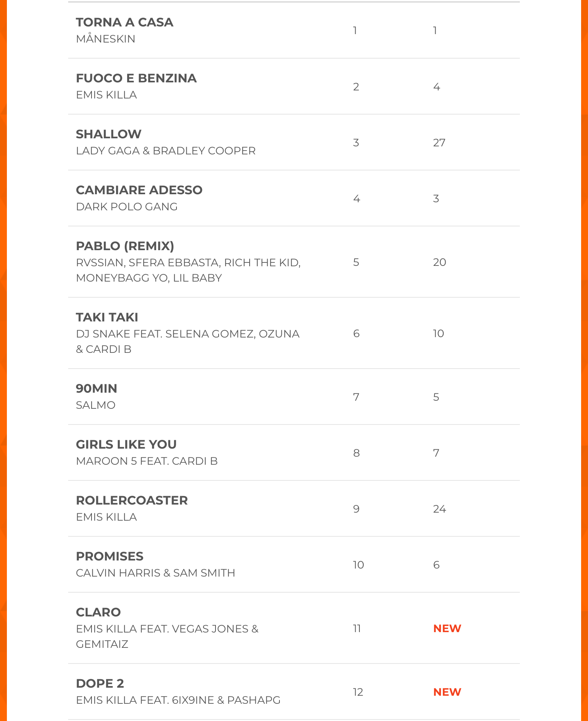Open the PABLO (REMIX) entry

125,246
